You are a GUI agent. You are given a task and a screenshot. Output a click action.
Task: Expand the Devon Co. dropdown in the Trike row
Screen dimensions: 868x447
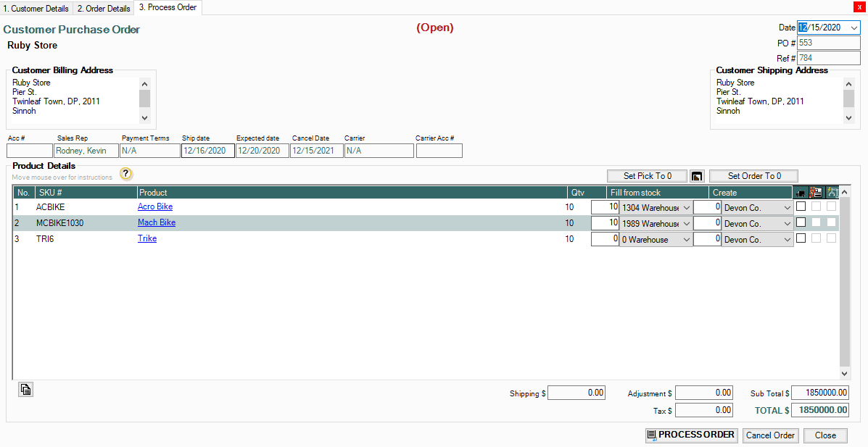[x=787, y=240]
